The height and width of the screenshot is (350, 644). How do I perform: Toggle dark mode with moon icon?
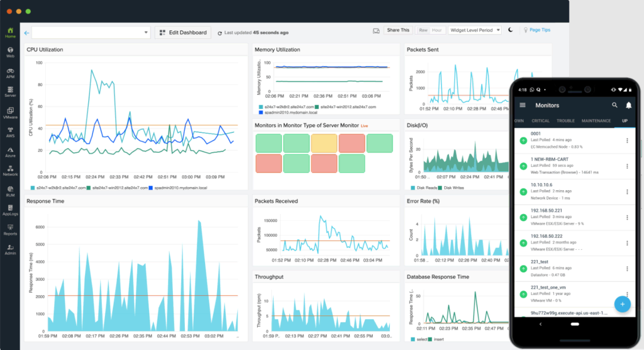tap(510, 30)
